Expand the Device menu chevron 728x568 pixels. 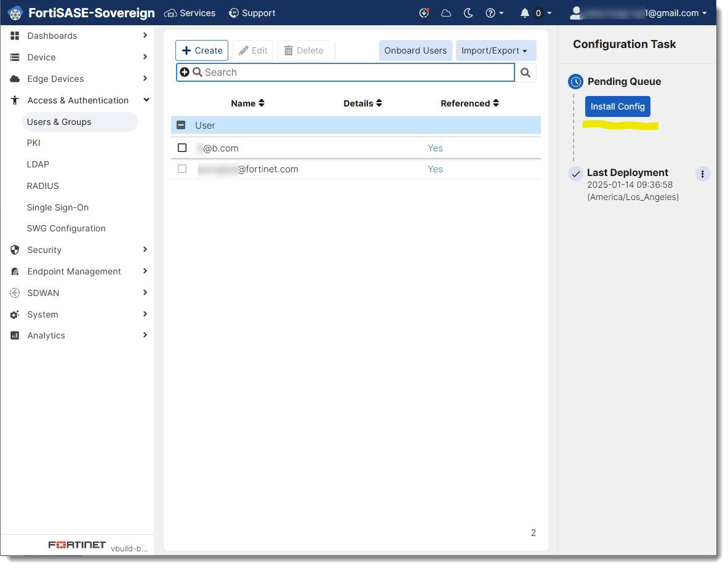[145, 57]
